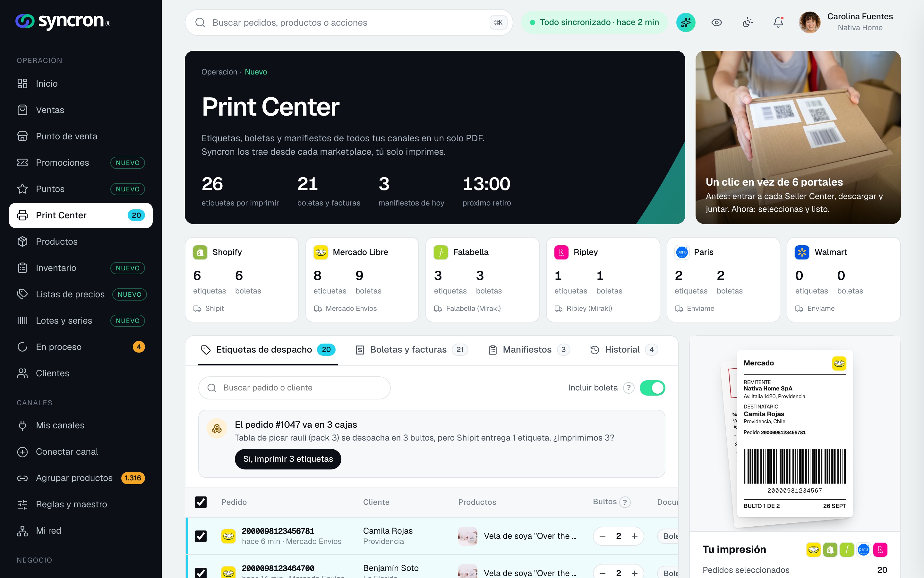Click the Mis canales plug icon
The width and height of the screenshot is (924, 578).
[22, 425]
